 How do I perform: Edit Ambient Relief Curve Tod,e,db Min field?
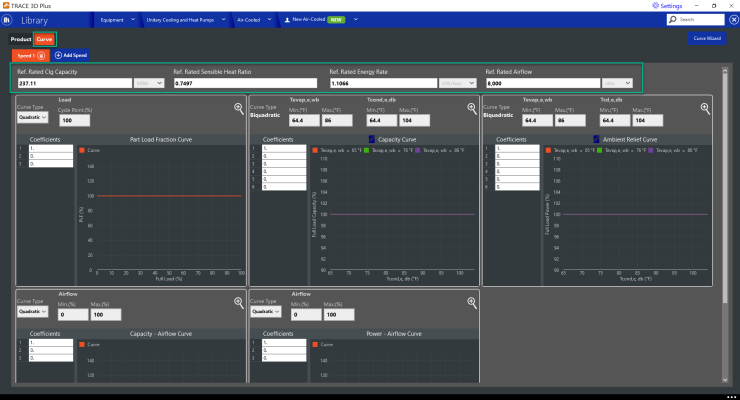click(614, 120)
